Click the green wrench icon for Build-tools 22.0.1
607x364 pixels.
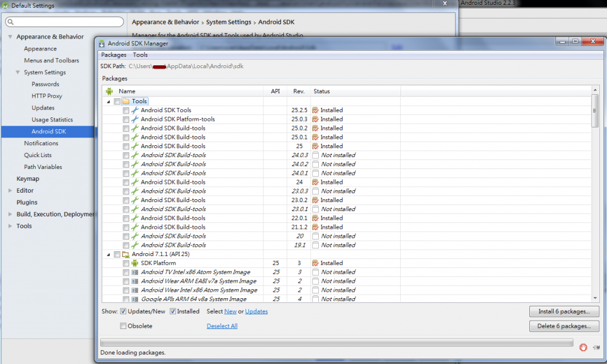pos(135,218)
